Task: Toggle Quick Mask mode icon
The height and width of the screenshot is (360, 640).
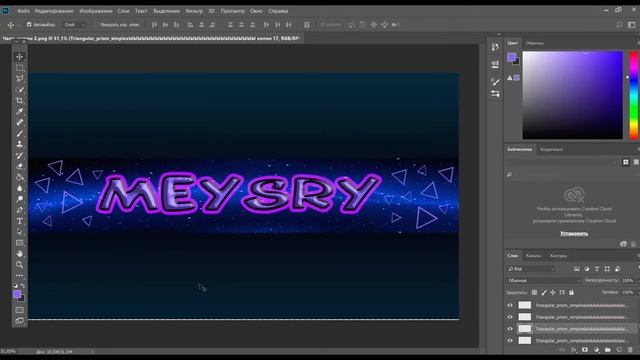Action: [19, 310]
